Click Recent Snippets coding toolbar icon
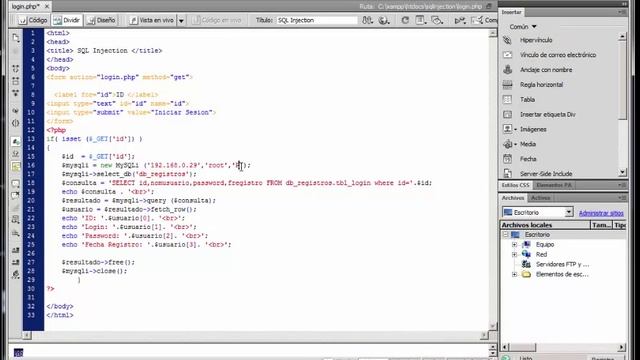The width and height of the screenshot is (640, 360). coord(16,220)
